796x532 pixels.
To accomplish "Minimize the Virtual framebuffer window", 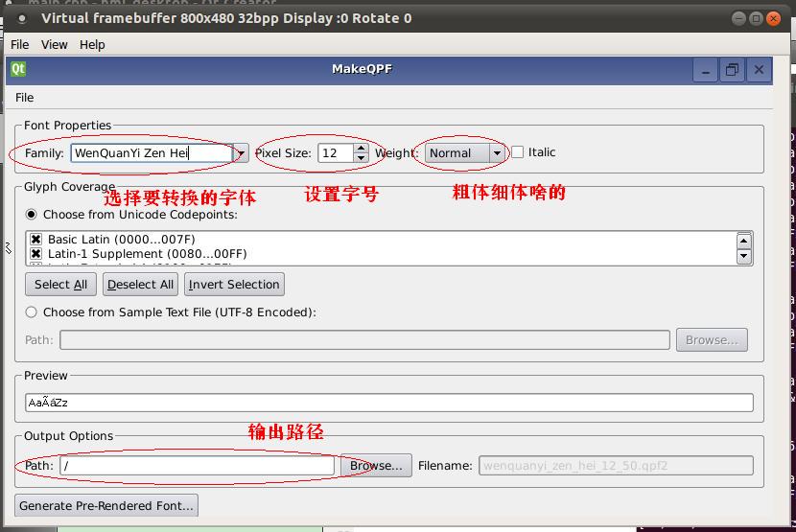I will (739, 19).
